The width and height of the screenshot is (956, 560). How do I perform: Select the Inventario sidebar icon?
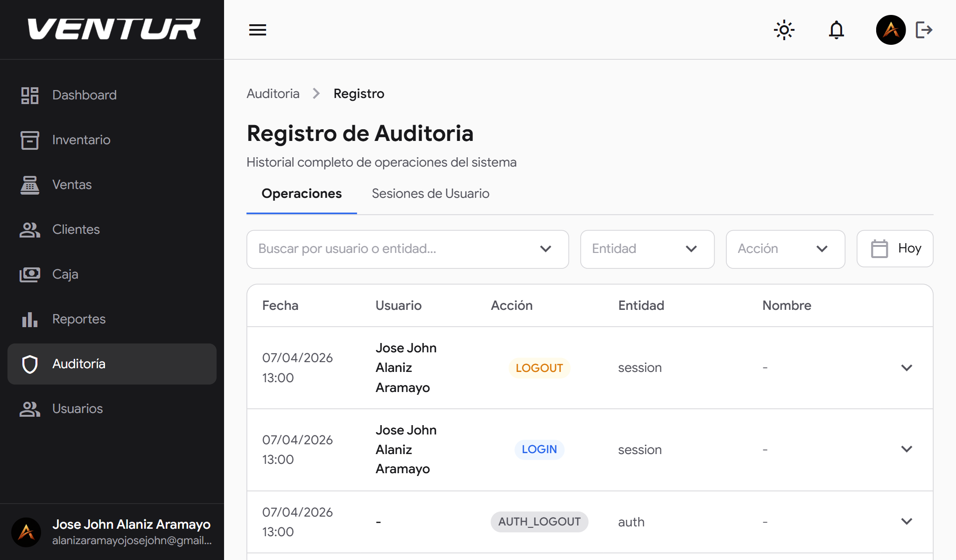point(29,140)
